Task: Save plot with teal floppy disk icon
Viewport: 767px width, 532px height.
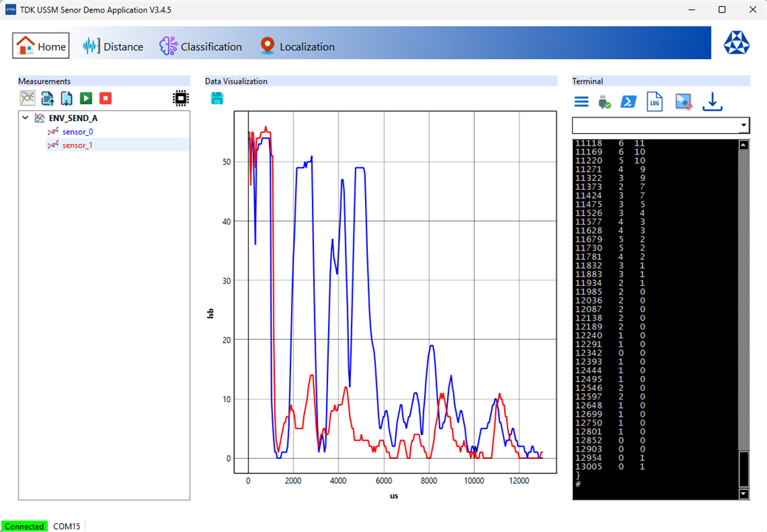Action: [x=217, y=98]
